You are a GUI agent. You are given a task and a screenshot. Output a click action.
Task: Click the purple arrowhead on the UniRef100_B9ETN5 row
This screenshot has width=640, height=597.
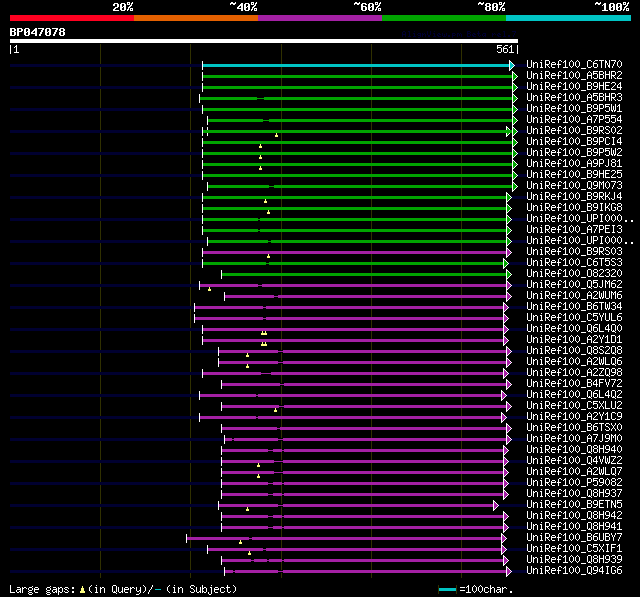(496, 505)
